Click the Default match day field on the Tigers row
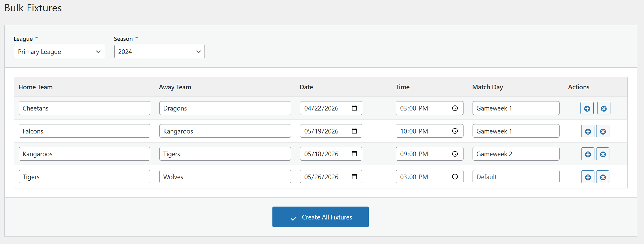644x244 pixels. coord(515,177)
